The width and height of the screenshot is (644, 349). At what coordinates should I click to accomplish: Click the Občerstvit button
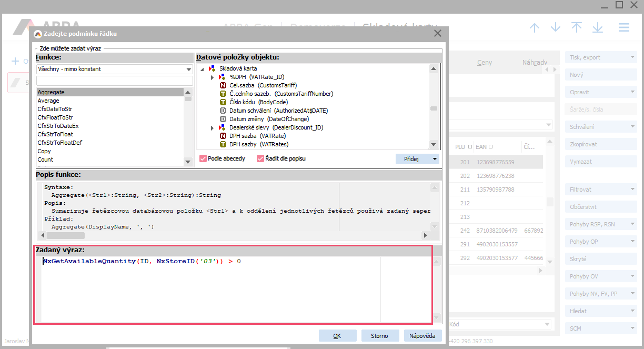[601, 207]
